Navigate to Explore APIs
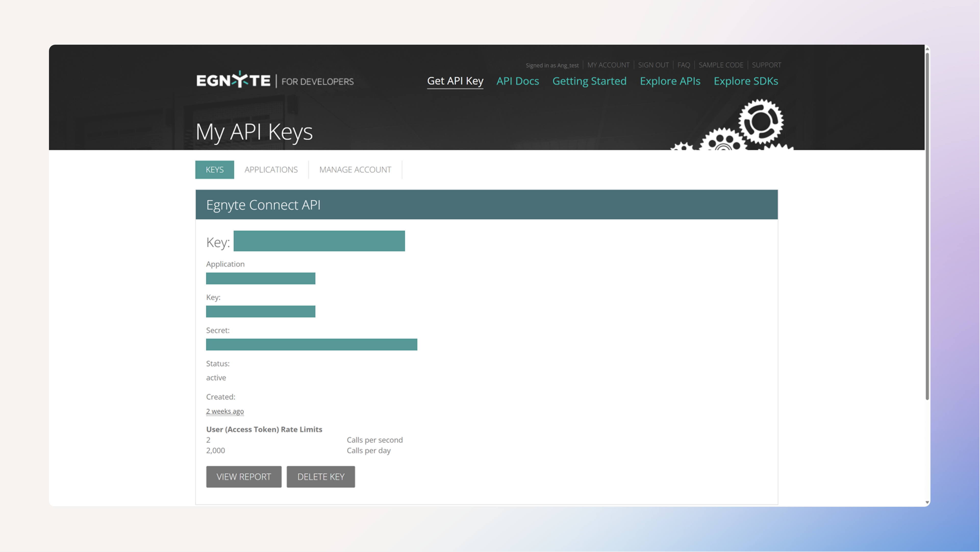Viewport: 980px width, 552px height. [x=670, y=81]
